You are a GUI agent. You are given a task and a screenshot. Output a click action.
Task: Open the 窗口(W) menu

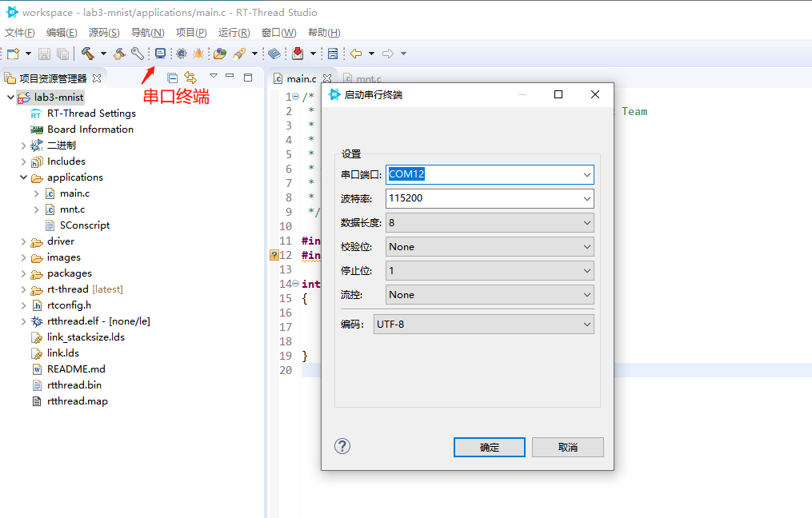point(278,33)
